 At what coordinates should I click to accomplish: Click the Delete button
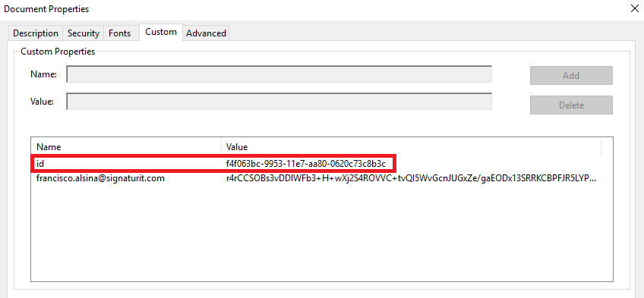pyautogui.click(x=571, y=105)
